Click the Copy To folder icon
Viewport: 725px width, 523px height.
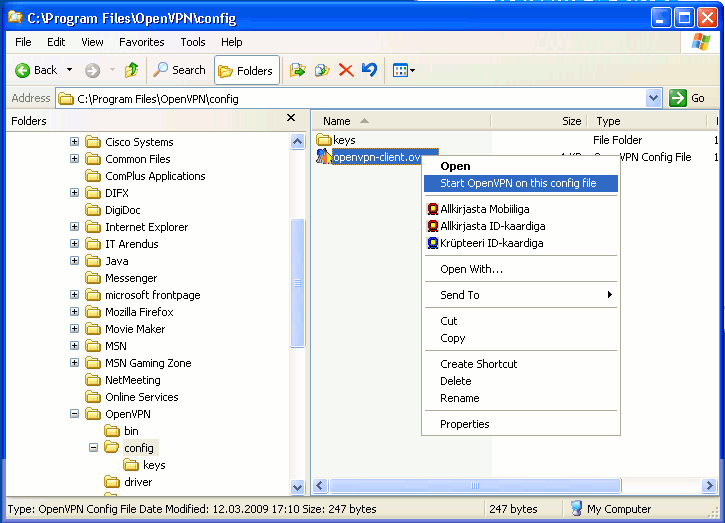(322, 70)
